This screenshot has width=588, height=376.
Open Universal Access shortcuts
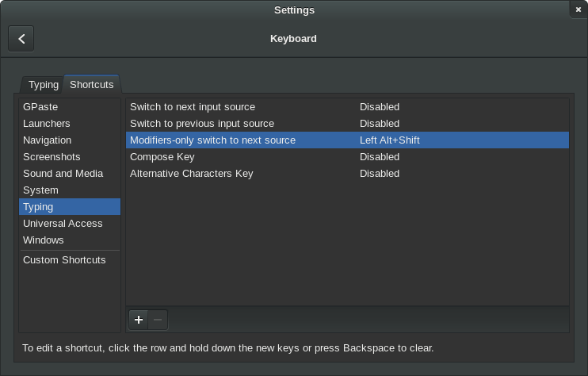point(63,224)
